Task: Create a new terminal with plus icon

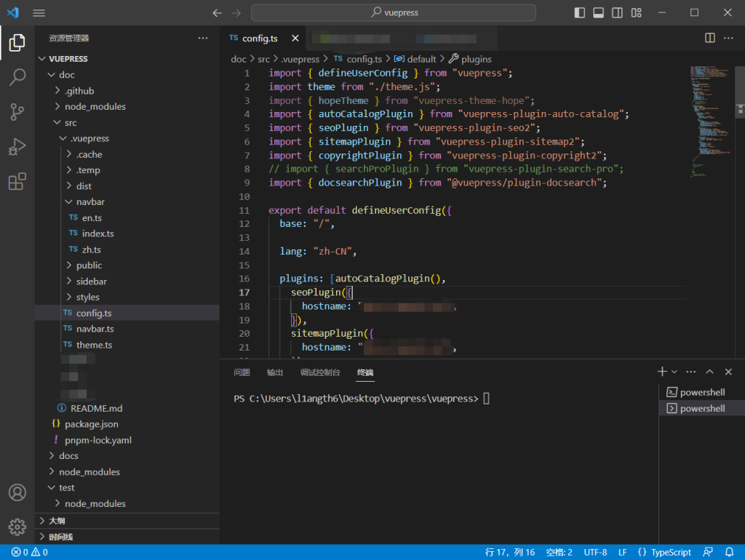Action: coord(662,372)
